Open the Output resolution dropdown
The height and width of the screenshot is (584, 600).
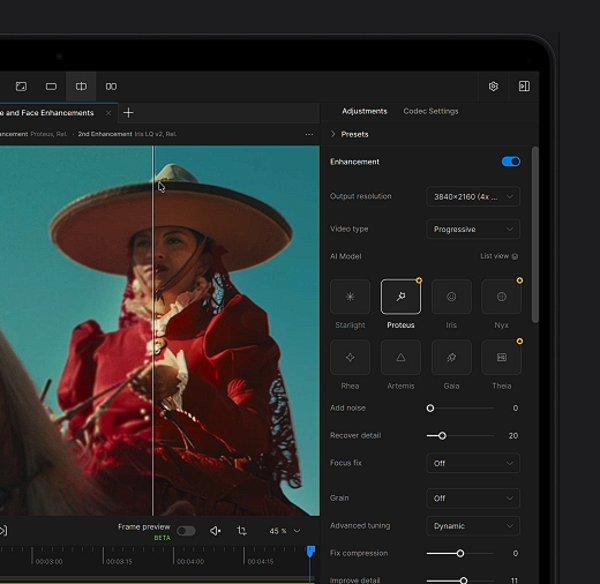coord(473,197)
